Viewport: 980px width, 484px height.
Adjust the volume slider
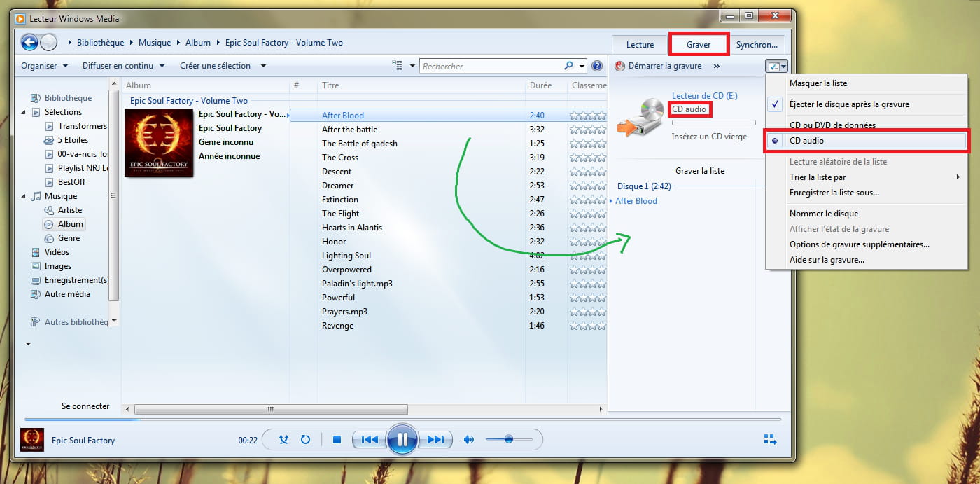click(509, 440)
